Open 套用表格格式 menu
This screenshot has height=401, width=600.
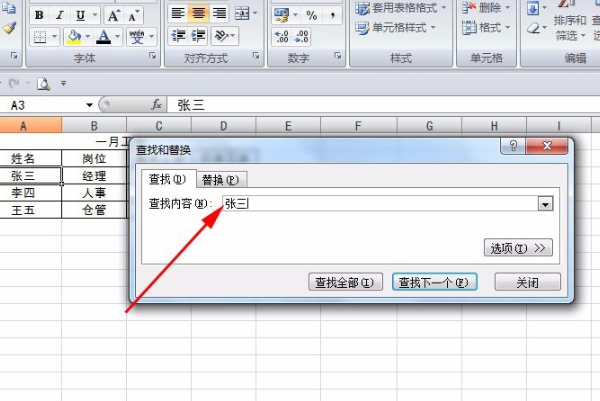[x=400, y=7]
